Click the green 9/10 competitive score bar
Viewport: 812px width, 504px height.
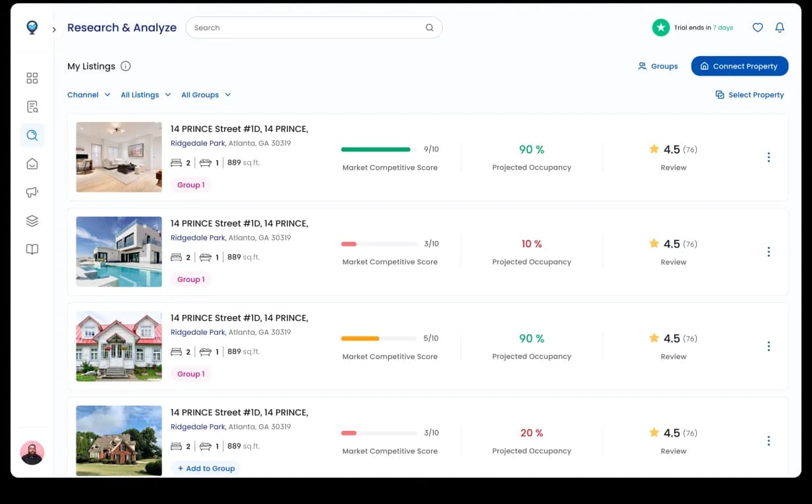tap(379, 150)
